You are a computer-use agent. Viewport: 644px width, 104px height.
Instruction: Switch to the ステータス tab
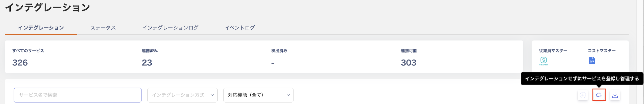coord(103,28)
